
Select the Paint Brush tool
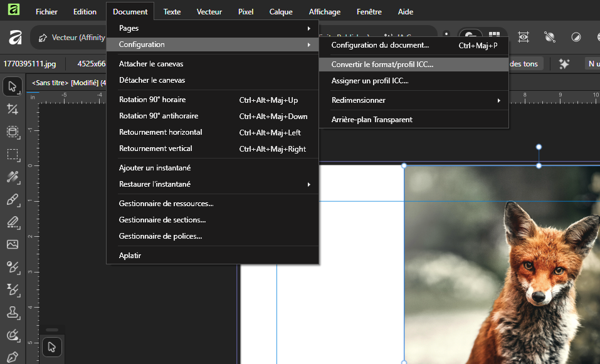[13, 199]
